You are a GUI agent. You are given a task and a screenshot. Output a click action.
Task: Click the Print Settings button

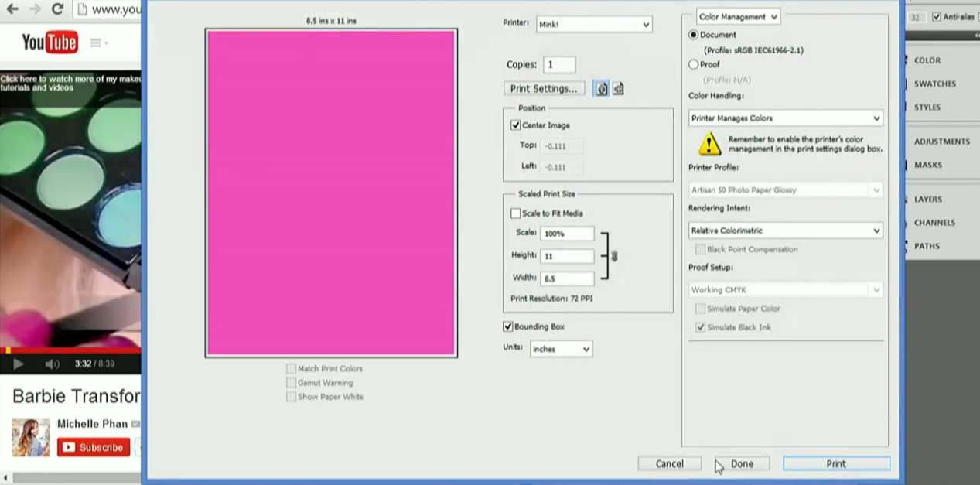(x=544, y=89)
